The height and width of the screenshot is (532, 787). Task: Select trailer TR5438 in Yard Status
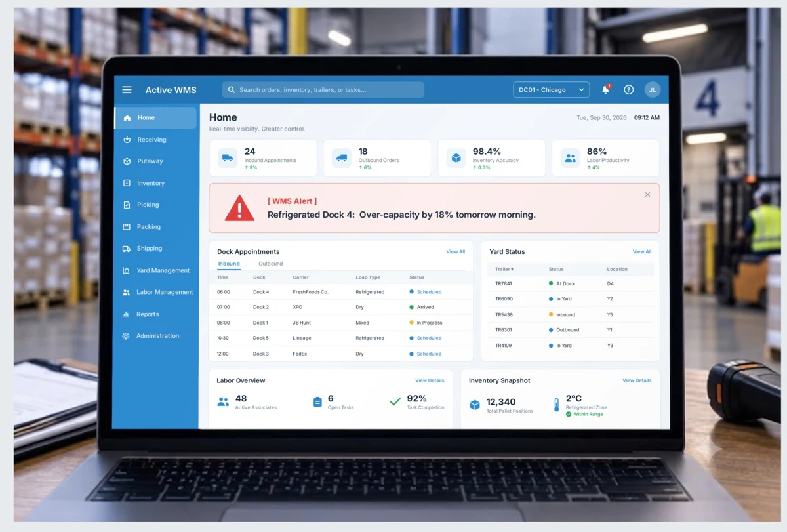click(504, 315)
